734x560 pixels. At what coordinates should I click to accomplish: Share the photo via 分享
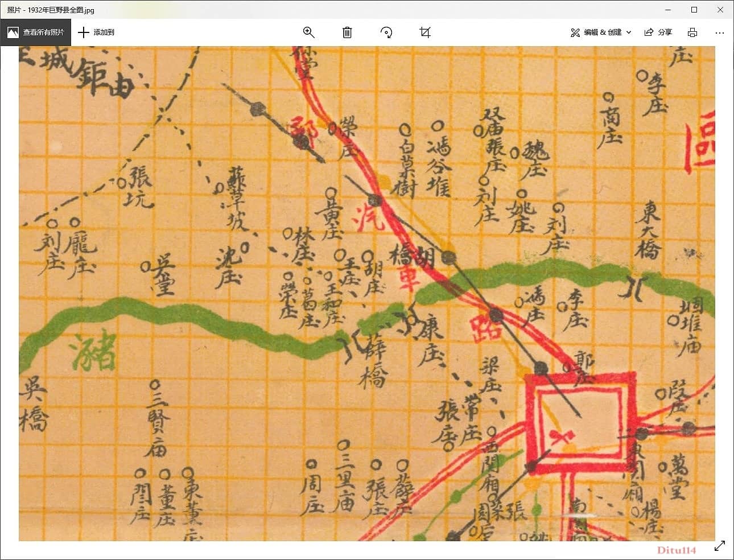(x=658, y=32)
